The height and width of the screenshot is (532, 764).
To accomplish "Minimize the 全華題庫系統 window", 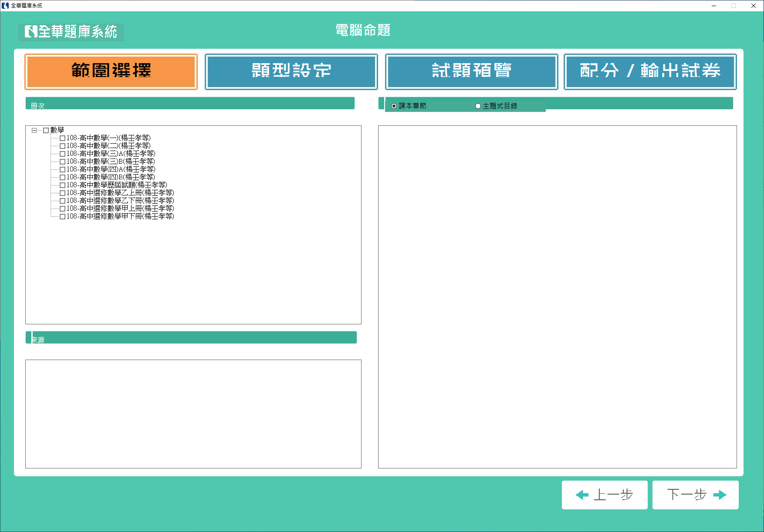I will 714,6.
